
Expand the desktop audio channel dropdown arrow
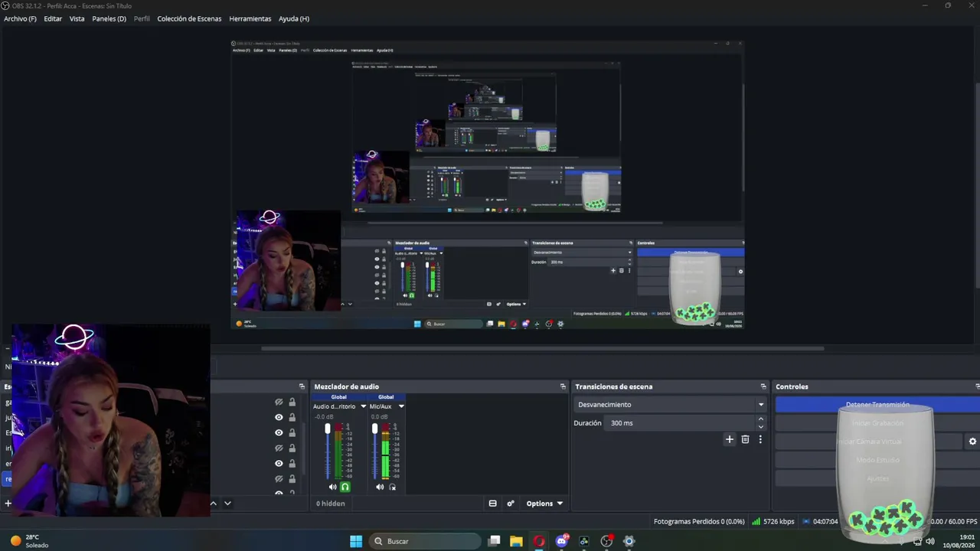[363, 406]
